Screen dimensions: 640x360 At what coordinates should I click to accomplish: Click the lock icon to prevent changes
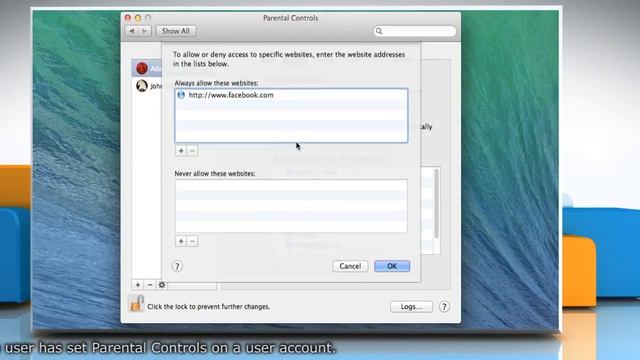[136, 304]
